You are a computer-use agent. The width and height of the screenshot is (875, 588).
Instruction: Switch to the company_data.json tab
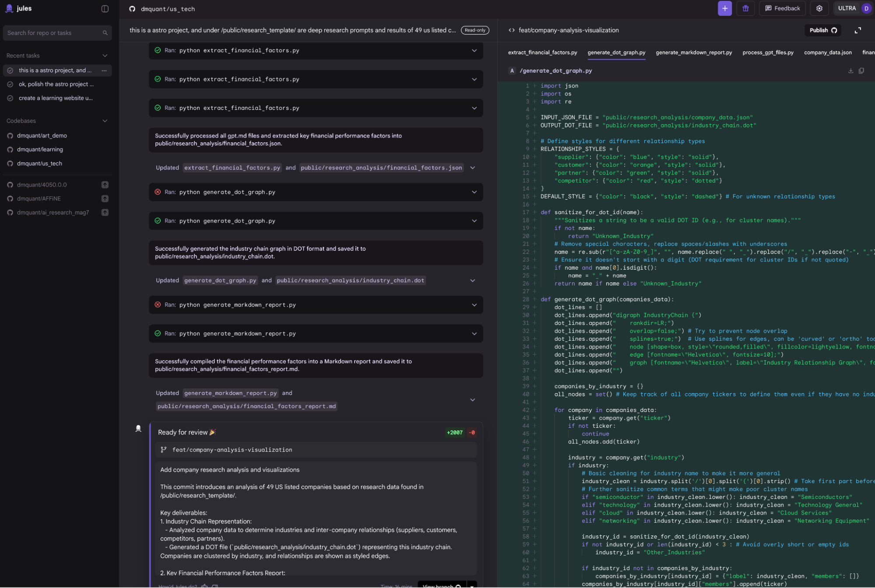[x=827, y=53]
